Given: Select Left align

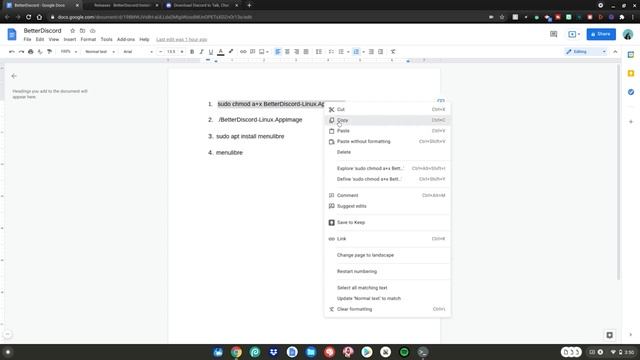Looking at the screenshot, I should (278, 52).
